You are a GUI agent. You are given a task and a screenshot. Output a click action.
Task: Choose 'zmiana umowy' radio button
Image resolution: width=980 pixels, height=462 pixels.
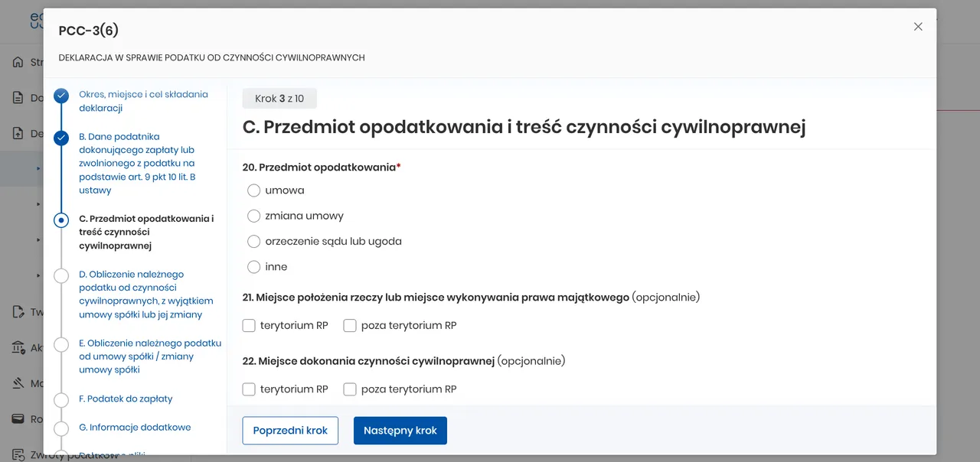point(254,216)
